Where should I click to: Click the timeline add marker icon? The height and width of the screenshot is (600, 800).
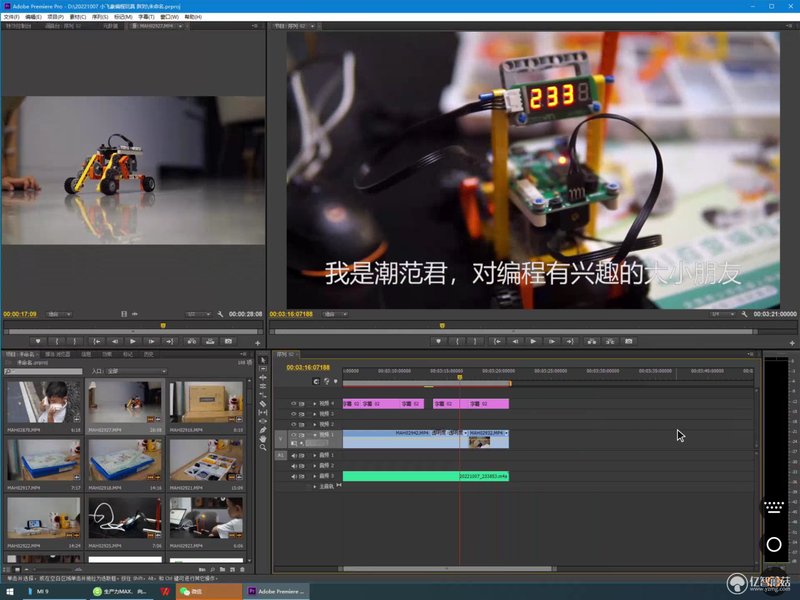click(x=335, y=381)
